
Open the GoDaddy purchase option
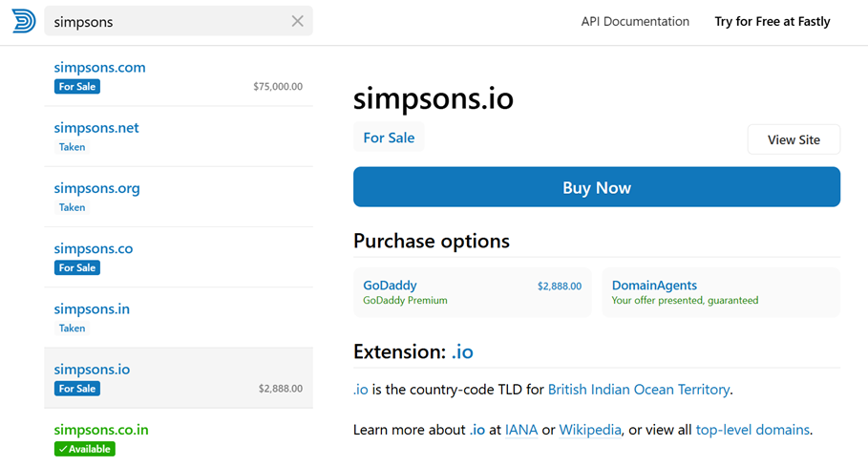[473, 292]
